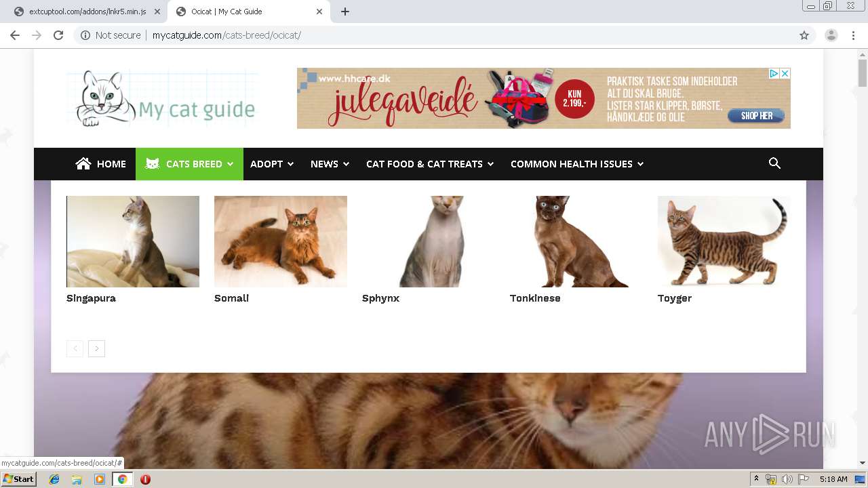
Task: Click the Singapura breed link
Action: [x=91, y=298]
